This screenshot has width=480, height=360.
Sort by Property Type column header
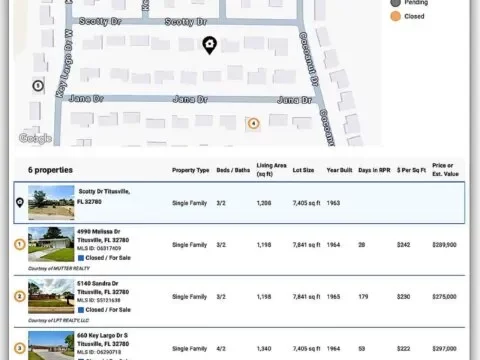(191, 170)
